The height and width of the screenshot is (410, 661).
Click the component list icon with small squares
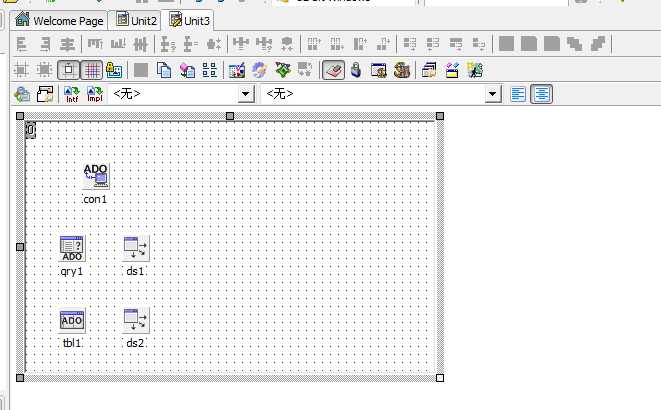coord(210,70)
